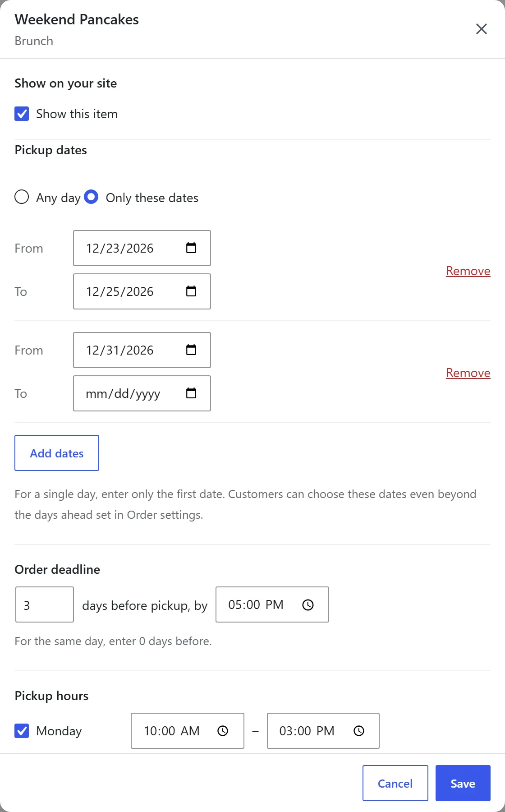Open calendar picker for 12/23/2026 date
The width and height of the screenshot is (505, 812).
click(x=191, y=248)
